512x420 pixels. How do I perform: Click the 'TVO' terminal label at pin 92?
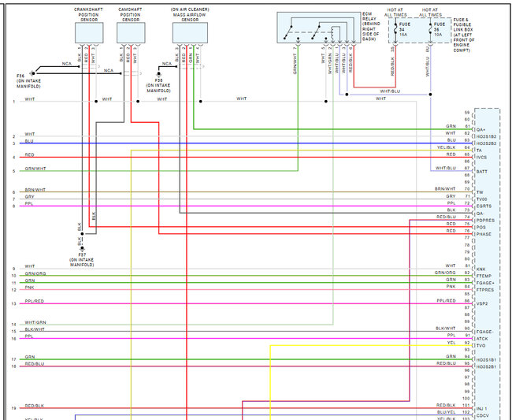click(480, 346)
